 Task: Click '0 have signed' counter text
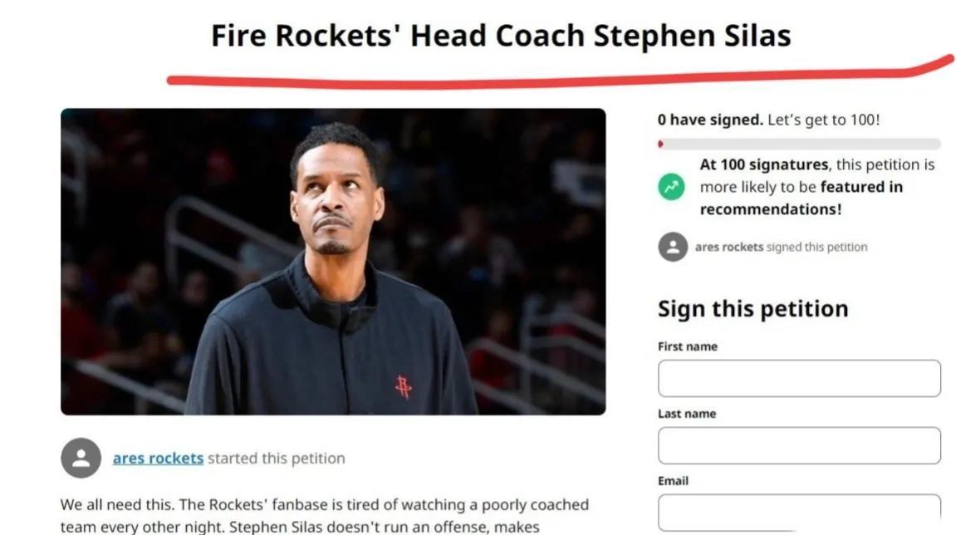click(710, 120)
